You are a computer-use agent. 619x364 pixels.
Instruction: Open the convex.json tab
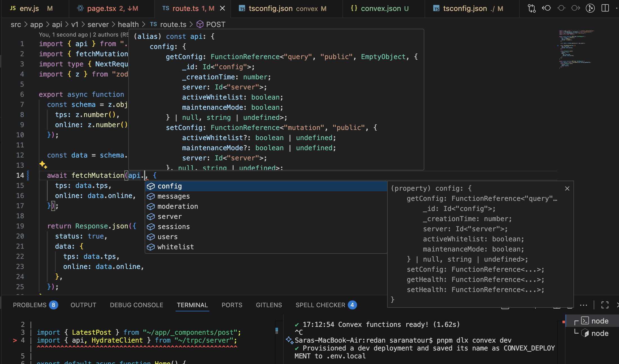coord(384,8)
